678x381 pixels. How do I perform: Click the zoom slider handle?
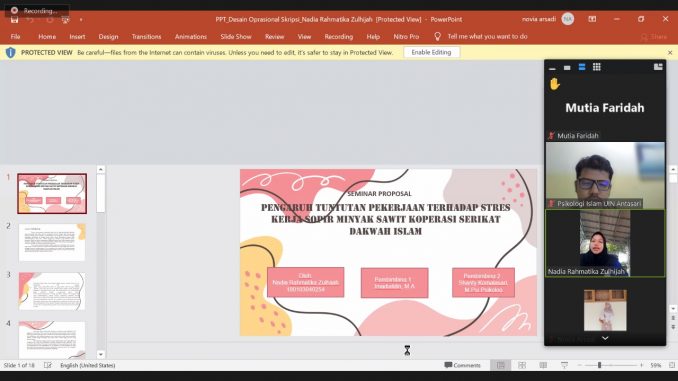599,365
